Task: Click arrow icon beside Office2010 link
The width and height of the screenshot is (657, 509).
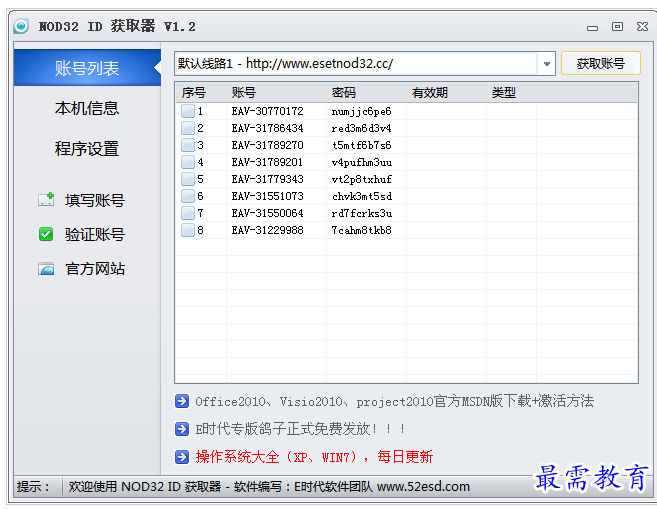Action: 182,401
